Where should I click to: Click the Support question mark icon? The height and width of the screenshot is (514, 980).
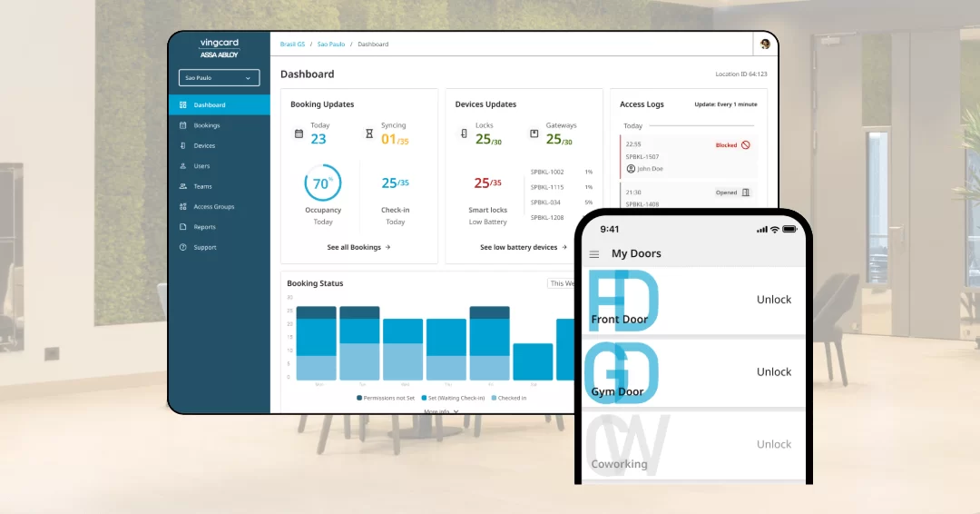pyautogui.click(x=183, y=247)
